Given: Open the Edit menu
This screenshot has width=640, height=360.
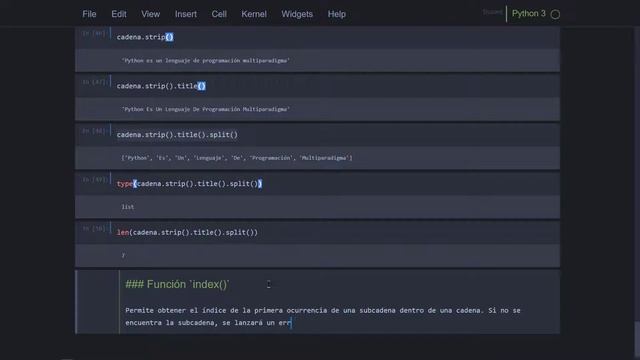Looking at the screenshot, I should [119, 14].
